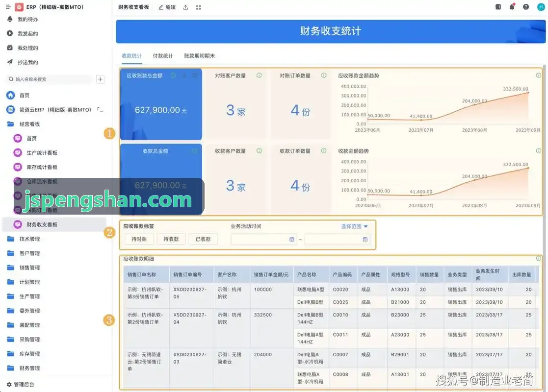Switch to the 账款期初期末 tab
Image resolution: width=548 pixels, height=392 pixels.
(200, 56)
